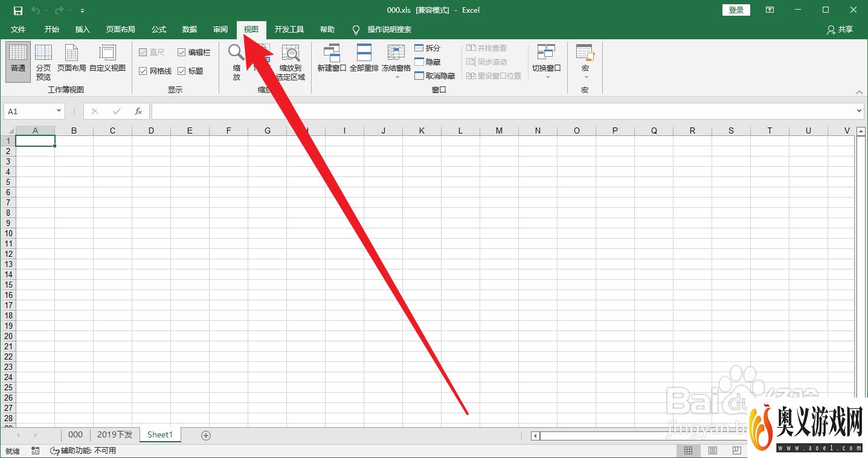Click vertical scrollbar up arrow
The height and width of the screenshot is (458, 868).
click(x=861, y=131)
